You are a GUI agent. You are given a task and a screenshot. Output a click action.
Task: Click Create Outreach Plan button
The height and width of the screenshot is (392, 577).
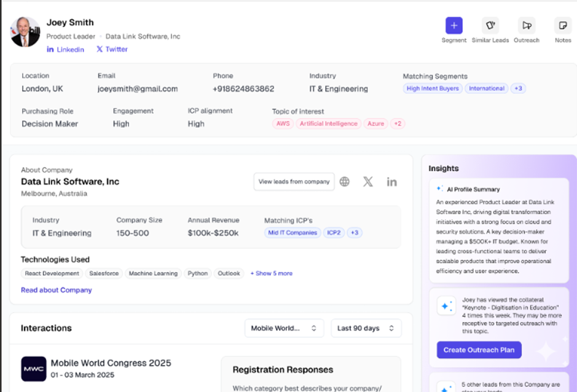click(479, 350)
